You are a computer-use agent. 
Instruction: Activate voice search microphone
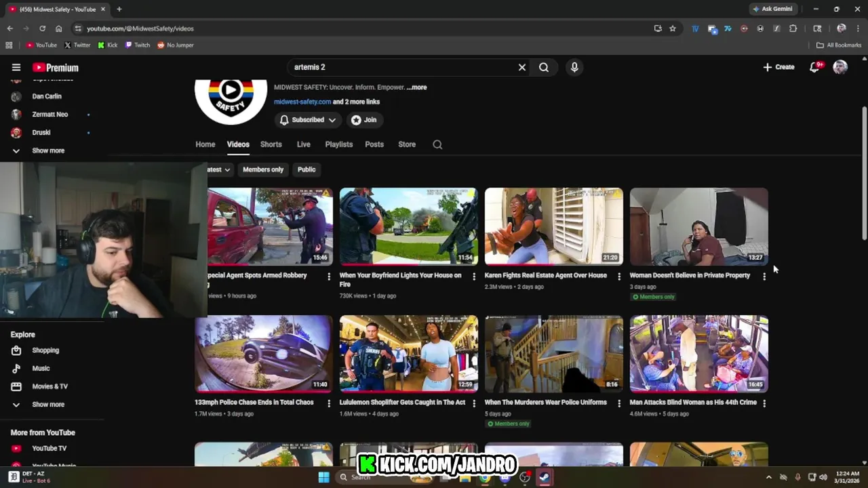click(x=574, y=67)
